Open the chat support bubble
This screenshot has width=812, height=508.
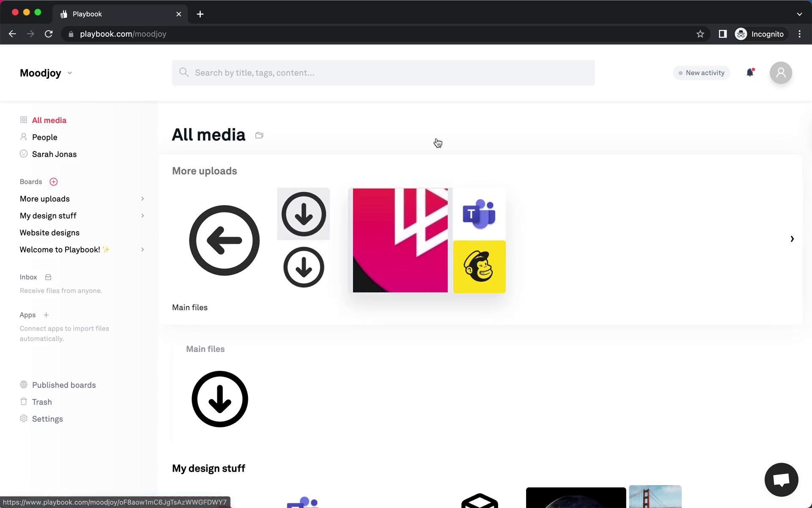[781, 480]
